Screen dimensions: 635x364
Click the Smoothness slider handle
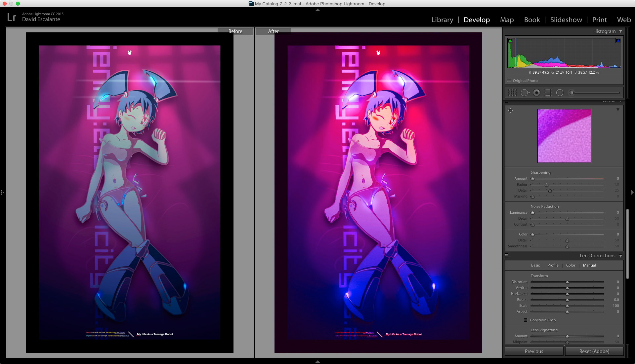567,246
